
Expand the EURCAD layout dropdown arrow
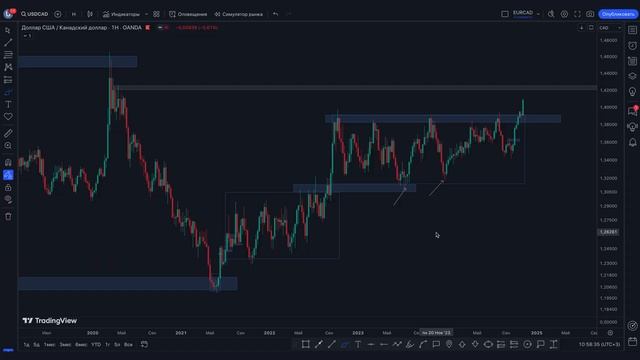(x=538, y=14)
